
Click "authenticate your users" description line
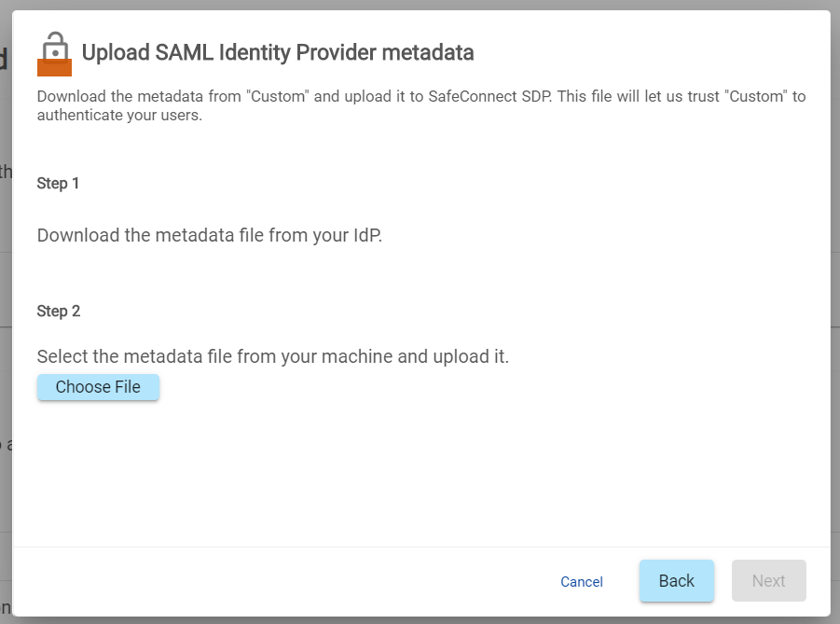pos(119,117)
